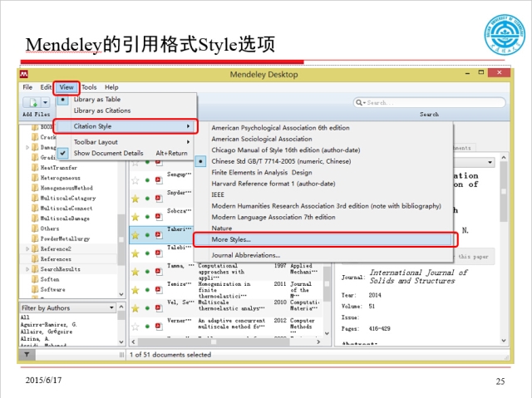Open the PowderMetallurgy folder
Image resolution: width=532 pixels, height=398 pixels.
[x=65, y=238]
